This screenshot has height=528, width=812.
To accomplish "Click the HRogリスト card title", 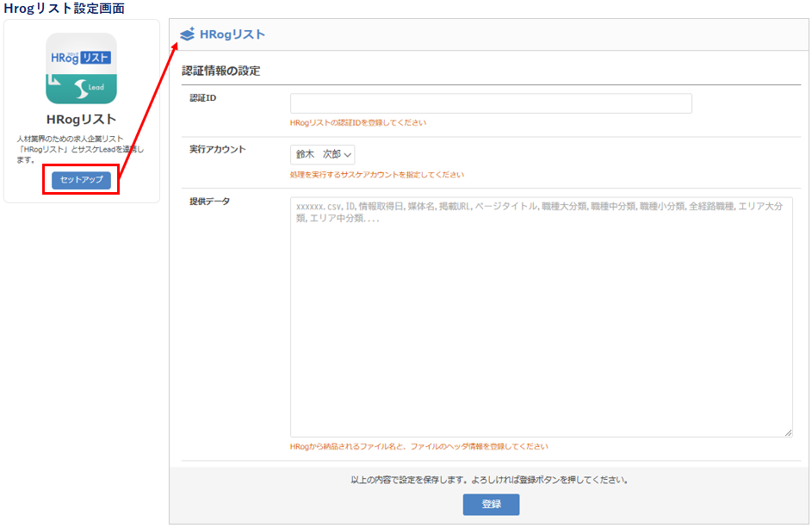I will (81, 119).
